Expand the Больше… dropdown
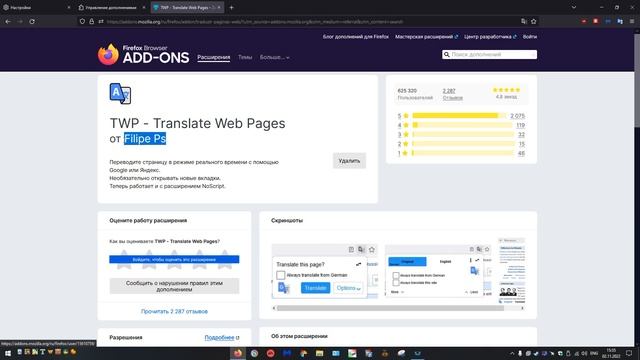Viewport: 640px width, 360px height. pos(275,57)
